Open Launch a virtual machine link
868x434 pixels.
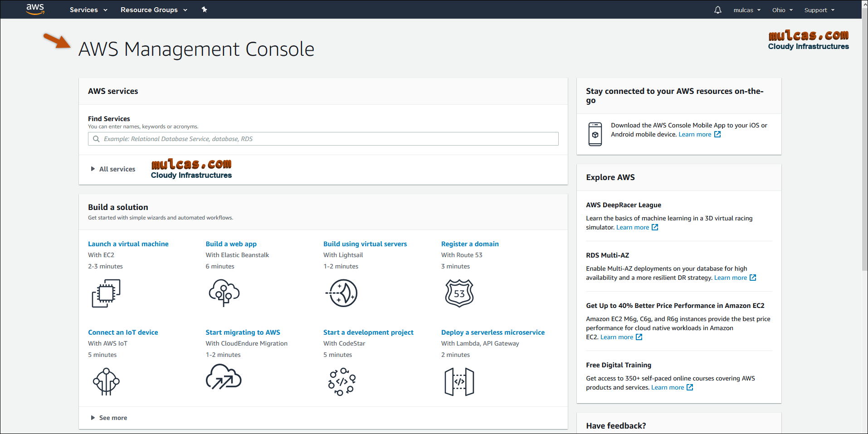point(128,244)
